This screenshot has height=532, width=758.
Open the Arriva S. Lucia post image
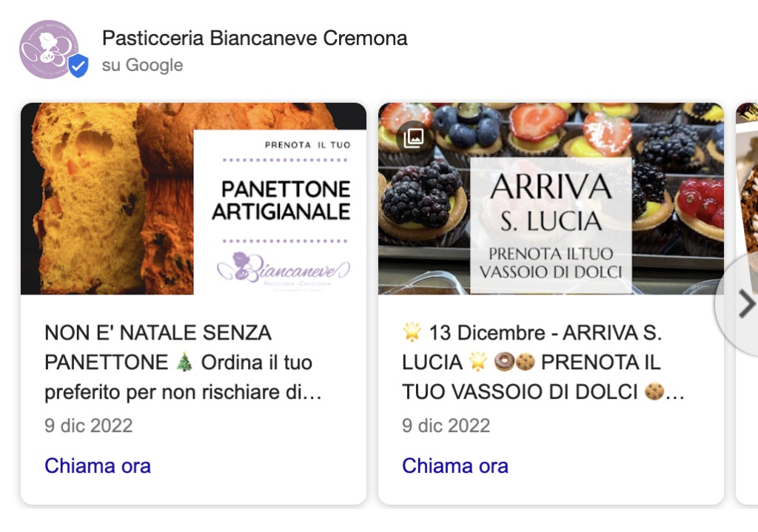(551, 198)
